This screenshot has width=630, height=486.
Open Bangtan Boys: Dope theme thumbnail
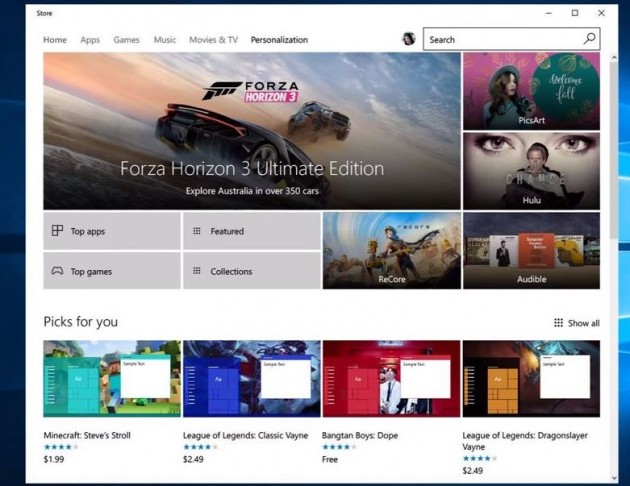[391, 378]
